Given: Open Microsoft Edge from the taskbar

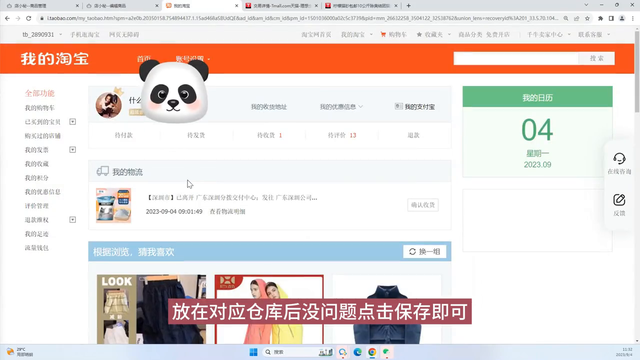Looking at the screenshot, I should [x=358, y=352].
